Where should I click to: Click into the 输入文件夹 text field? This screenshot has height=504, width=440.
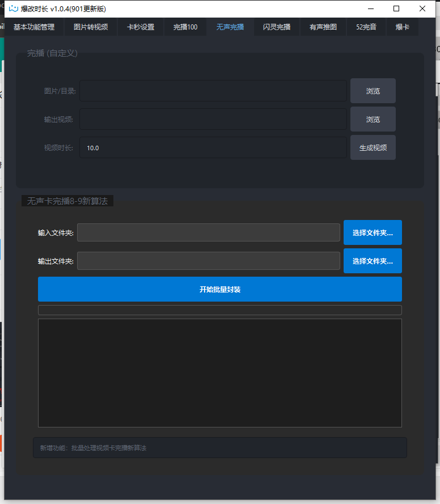point(208,232)
